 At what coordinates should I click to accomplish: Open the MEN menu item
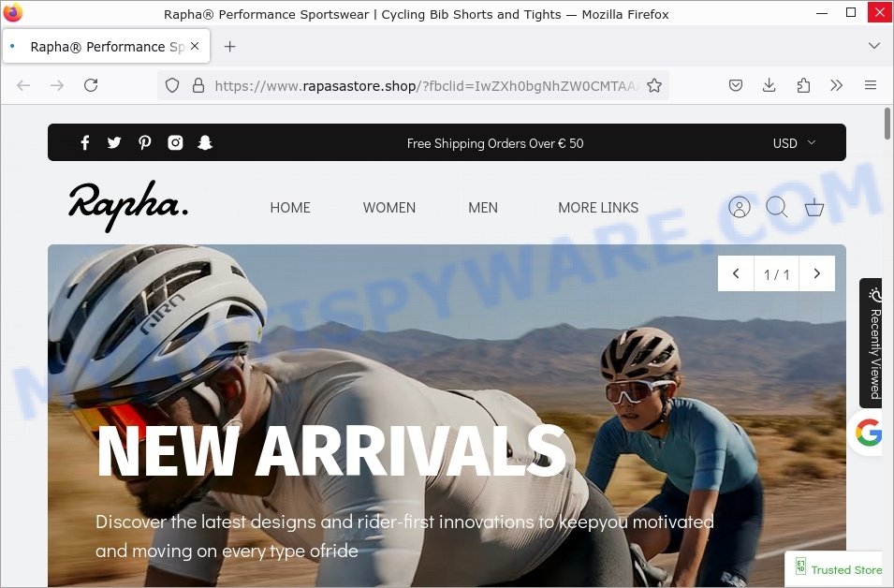pyautogui.click(x=482, y=208)
